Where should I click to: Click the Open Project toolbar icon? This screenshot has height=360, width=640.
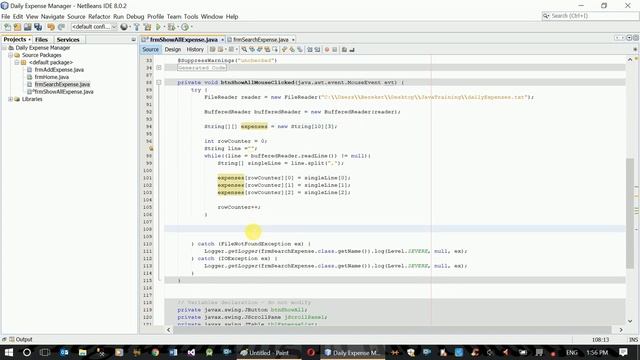coord(27,27)
